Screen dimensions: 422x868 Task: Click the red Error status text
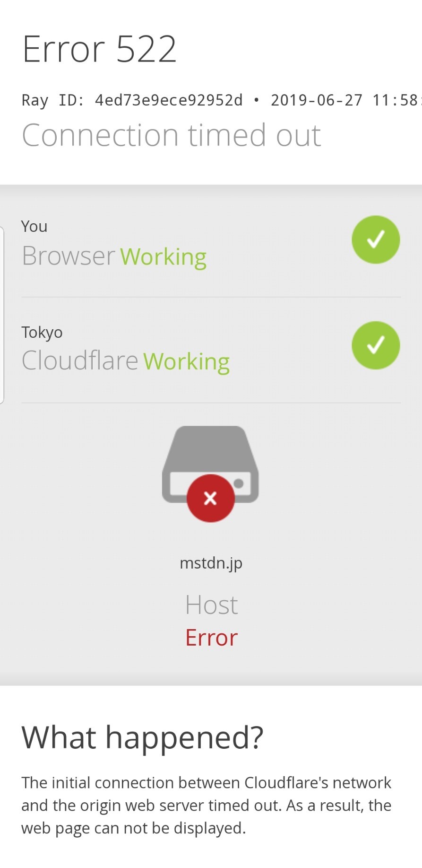[x=211, y=638]
